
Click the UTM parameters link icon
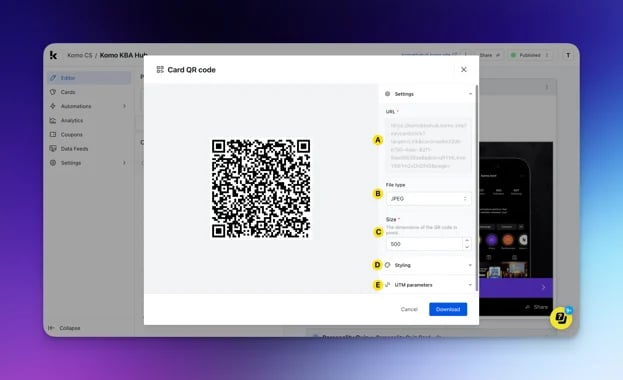[x=387, y=285]
